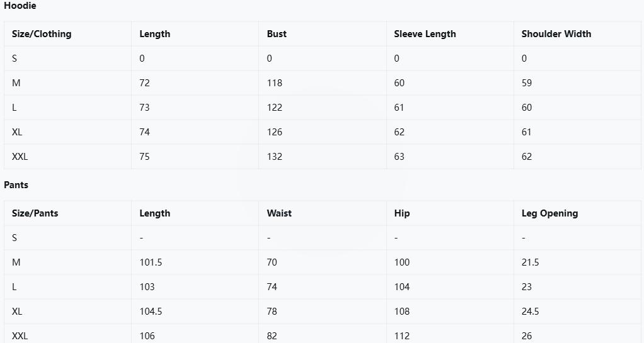Viewport: 644px width, 343px height.
Task: Click the Sleeve Length column header
Action: click(425, 34)
